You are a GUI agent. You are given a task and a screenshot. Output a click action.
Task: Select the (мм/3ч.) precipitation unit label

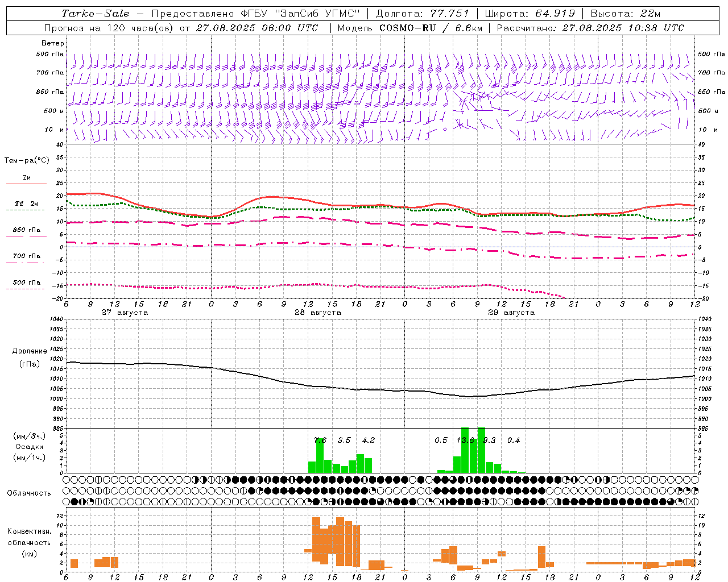30,436
